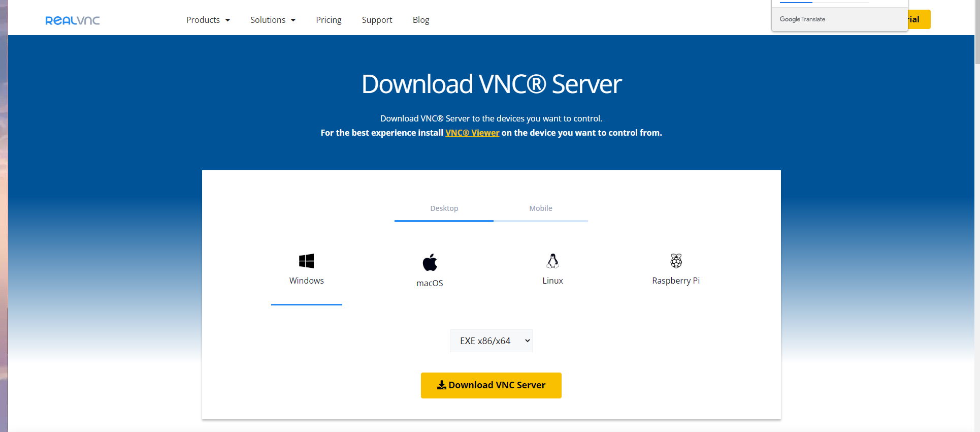The image size is (980, 432).
Task: Open the Support page
Action: (377, 20)
